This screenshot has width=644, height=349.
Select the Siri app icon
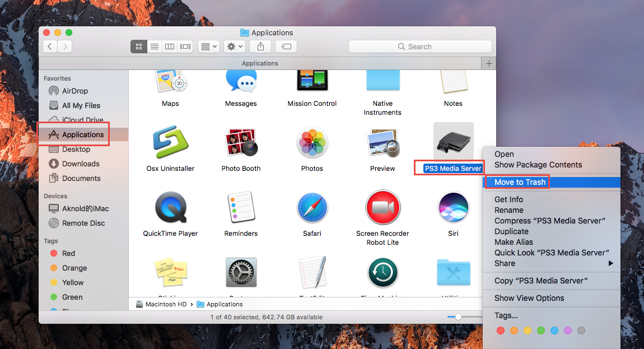coord(453,207)
